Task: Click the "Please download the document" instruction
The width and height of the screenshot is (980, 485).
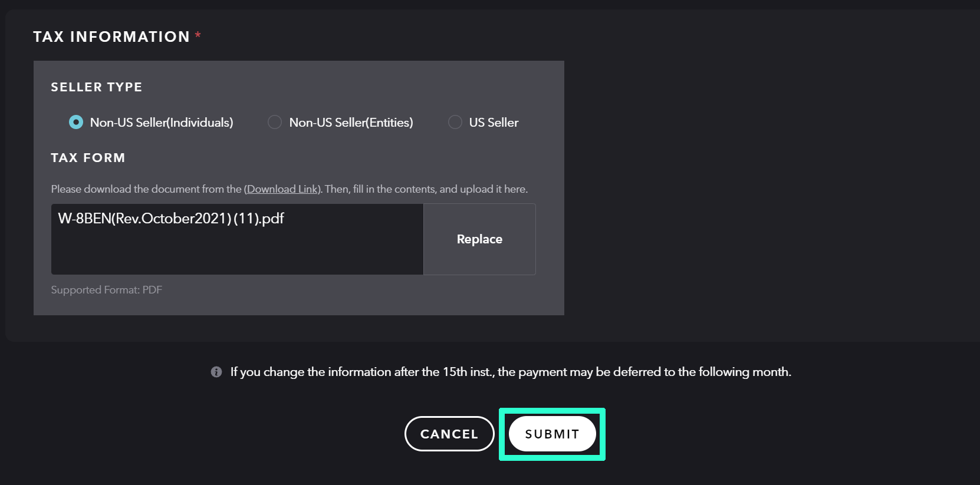Action: [146, 189]
